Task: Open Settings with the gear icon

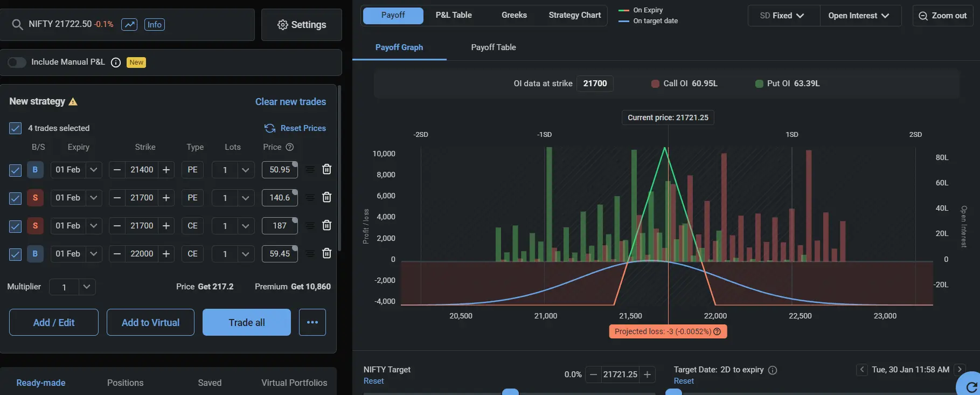Action: [x=302, y=25]
